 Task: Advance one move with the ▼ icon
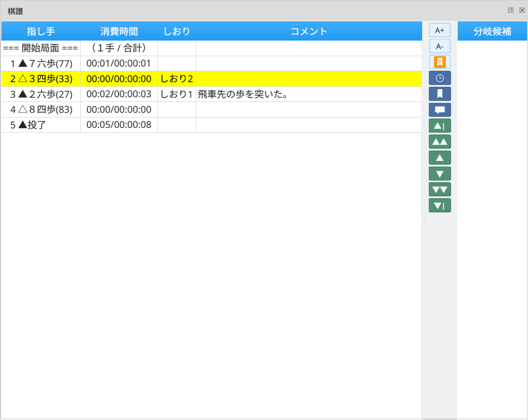click(x=439, y=173)
